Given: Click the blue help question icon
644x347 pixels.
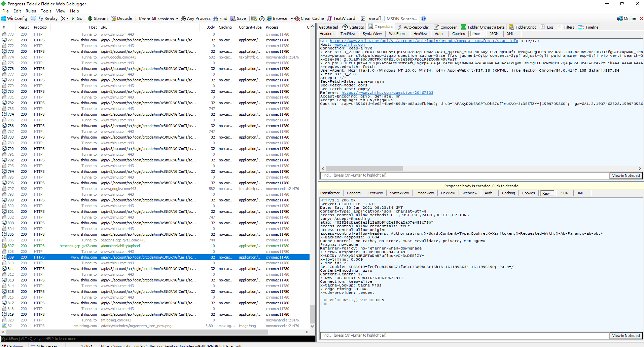Looking at the screenshot, I should (423, 18).
